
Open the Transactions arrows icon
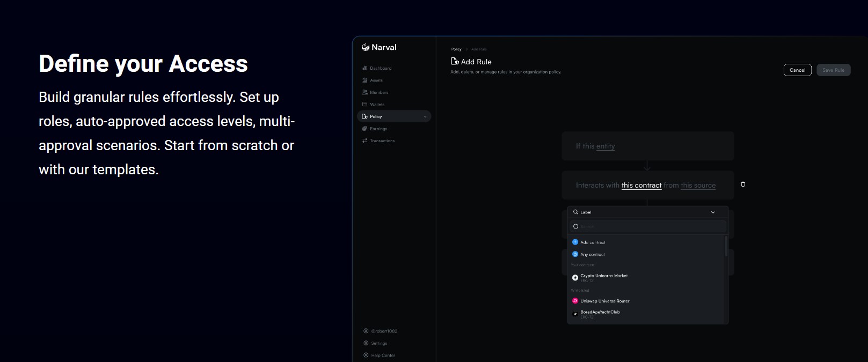(x=365, y=141)
